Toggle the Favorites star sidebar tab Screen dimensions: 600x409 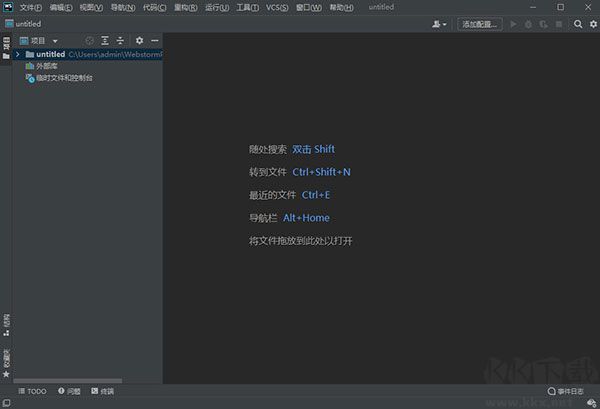point(6,363)
